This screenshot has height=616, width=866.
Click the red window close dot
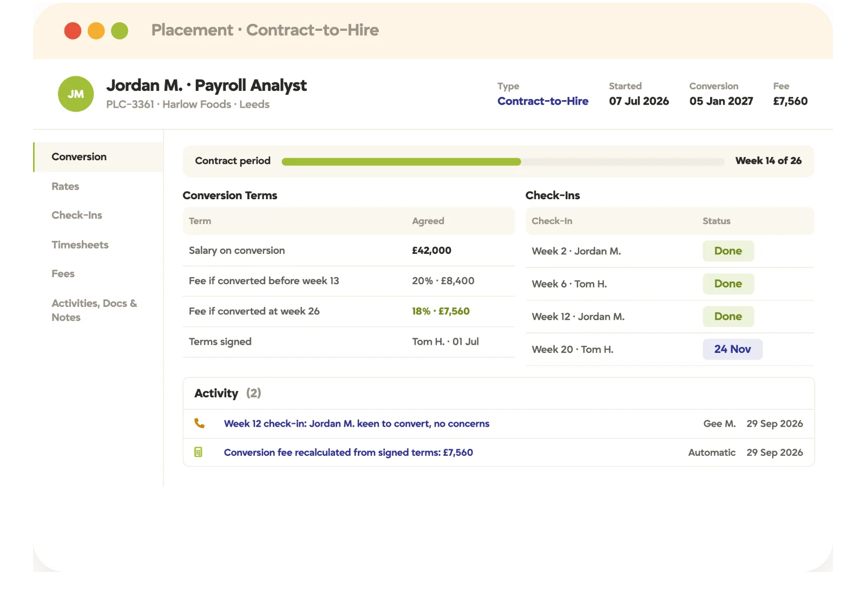[x=73, y=31]
